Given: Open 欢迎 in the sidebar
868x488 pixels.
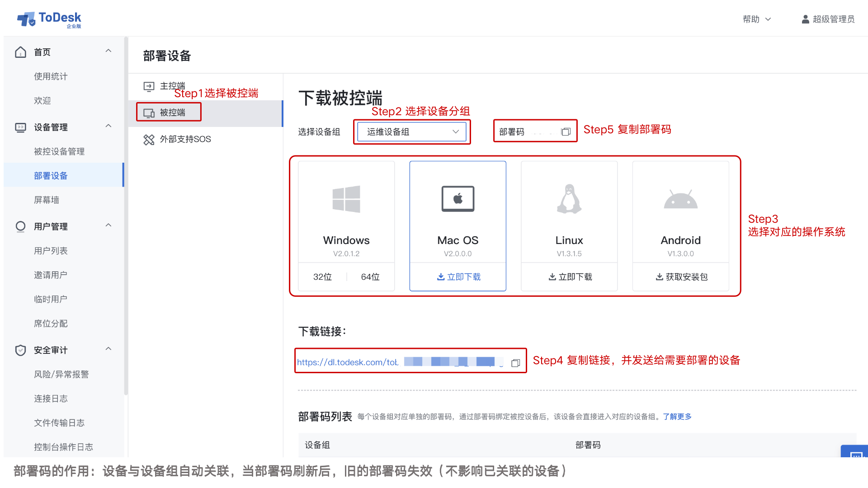Looking at the screenshot, I should click(42, 101).
